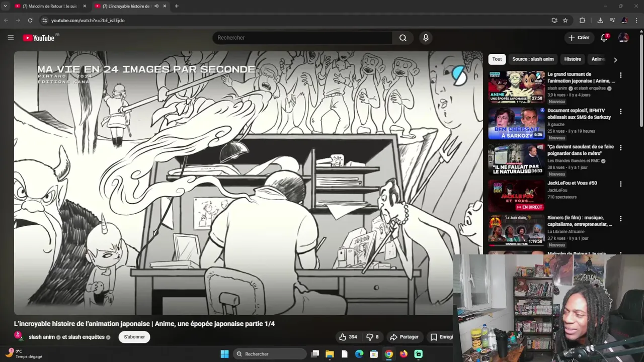Open tab search dropdown arrow
The image size is (644, 362).
pos(6,6)
